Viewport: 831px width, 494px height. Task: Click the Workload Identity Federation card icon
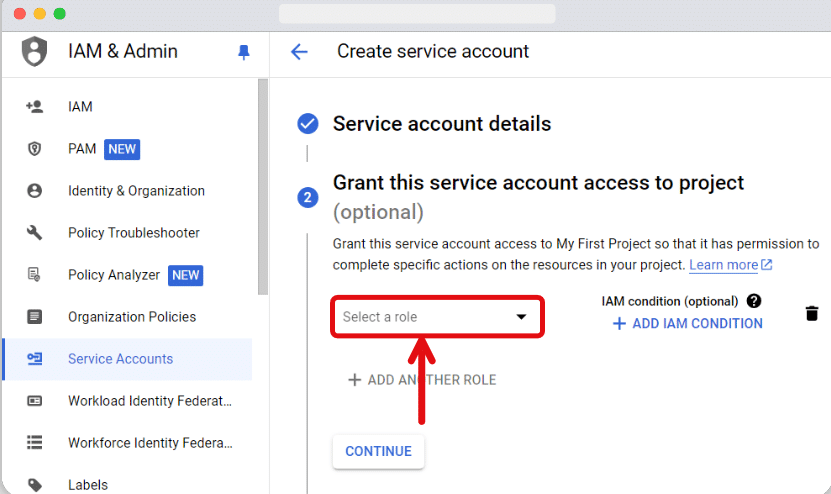click(x=34, y=401)
